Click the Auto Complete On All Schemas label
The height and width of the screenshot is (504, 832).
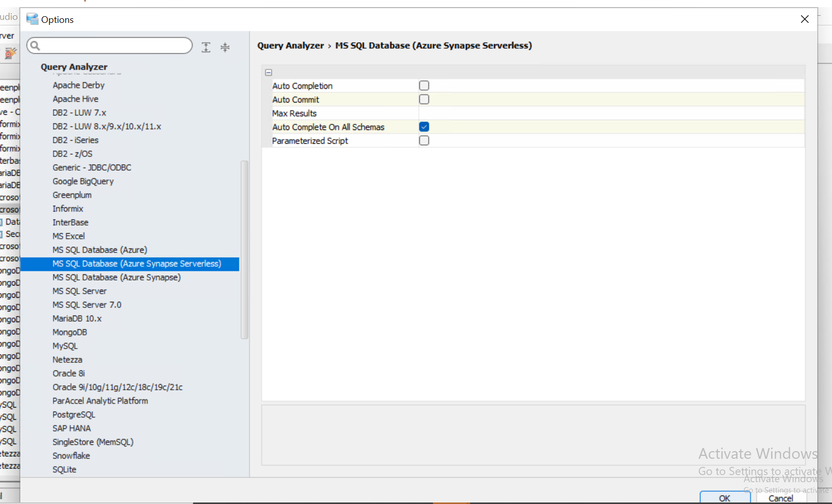click(x=328, y=127)
